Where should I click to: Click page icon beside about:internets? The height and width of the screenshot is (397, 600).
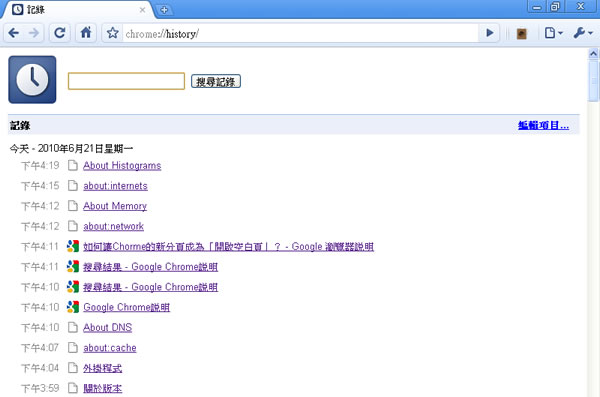73,186
